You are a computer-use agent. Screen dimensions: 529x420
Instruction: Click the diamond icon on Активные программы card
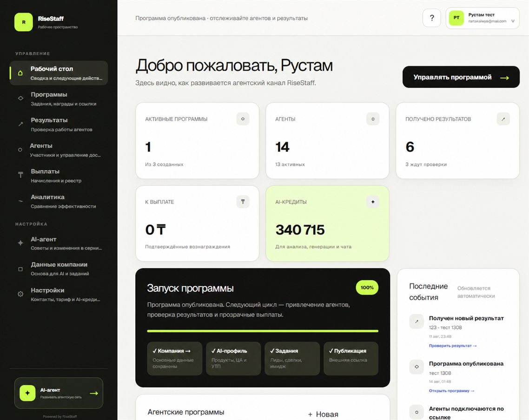click(243, 118)
